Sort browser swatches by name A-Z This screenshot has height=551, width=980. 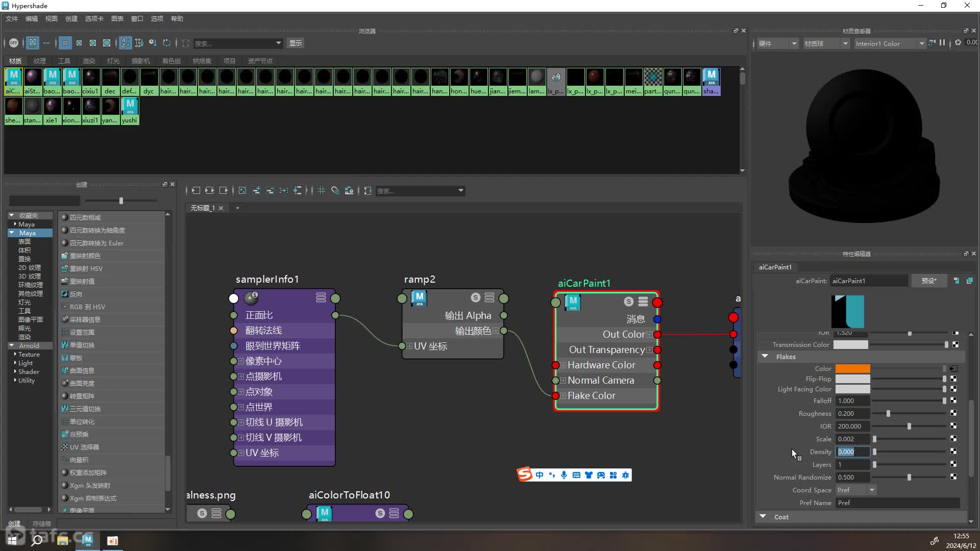(126, 43)
